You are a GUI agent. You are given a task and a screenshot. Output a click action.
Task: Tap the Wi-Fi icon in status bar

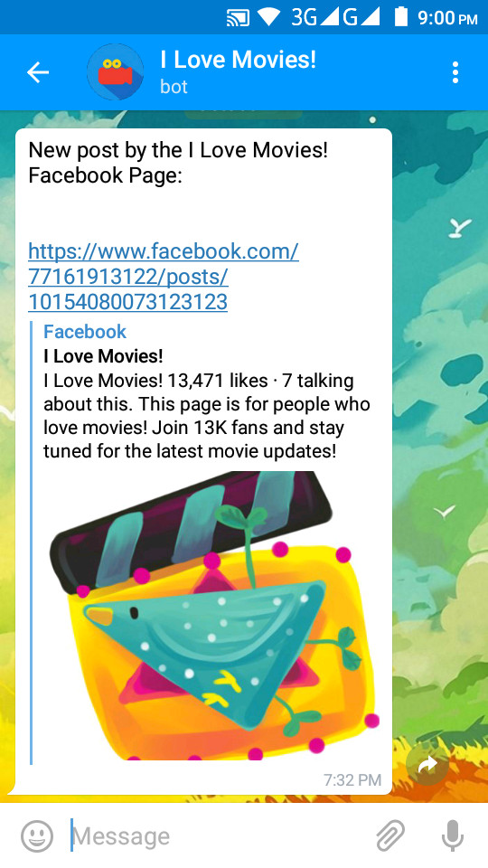[x=269, y=18]
